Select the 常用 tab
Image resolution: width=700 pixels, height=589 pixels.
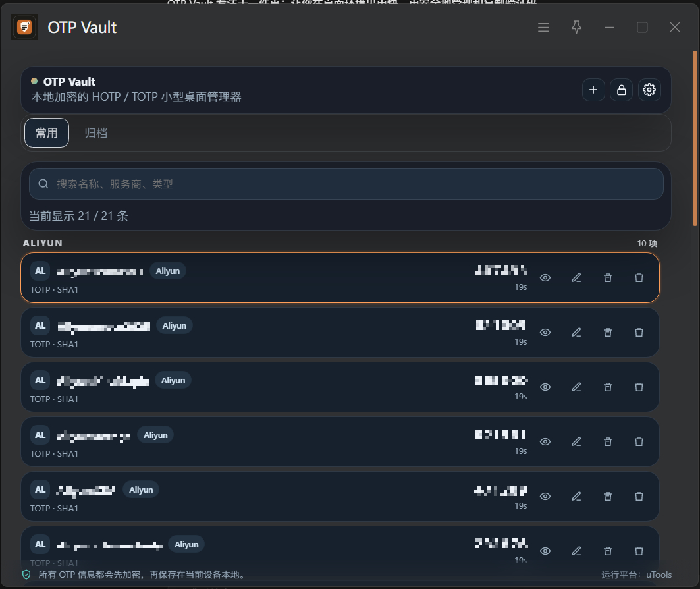coord(47,133)
